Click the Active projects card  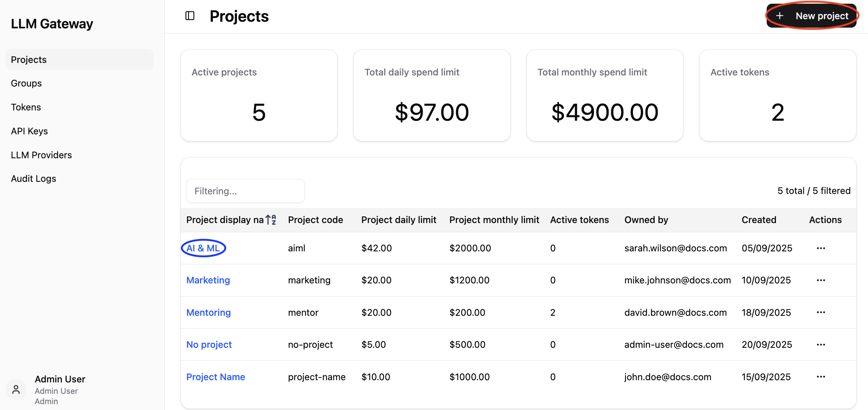coord(259,95)
